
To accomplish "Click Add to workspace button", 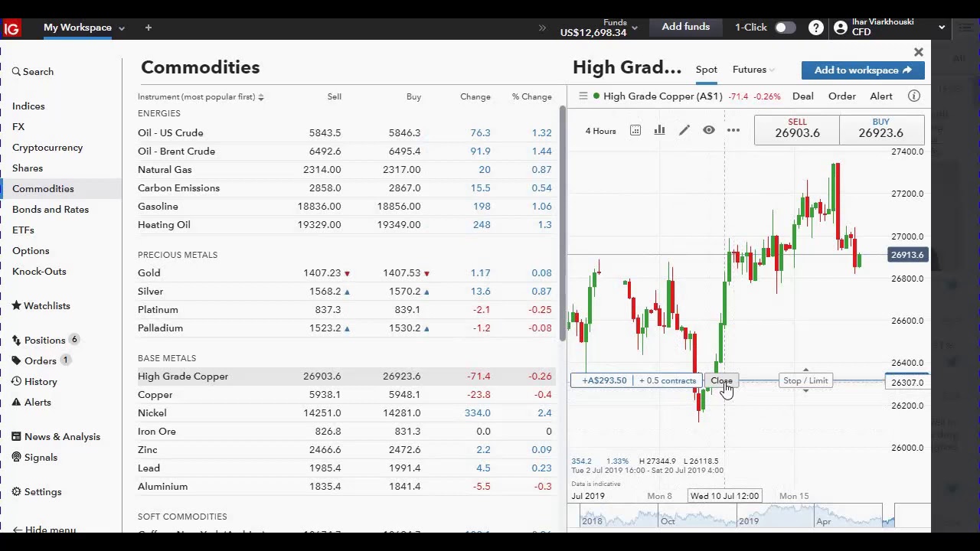I will coord(863,70).
